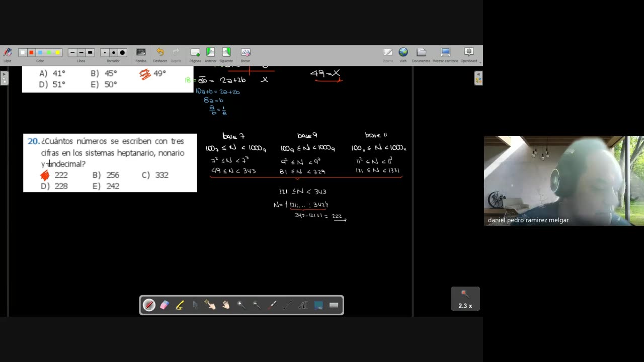Open the Web browser mode
Screen dimensions: 644x362
403,54
